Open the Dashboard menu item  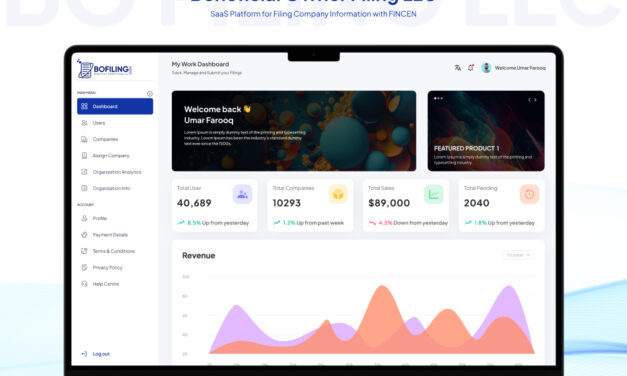coord(115,106)
